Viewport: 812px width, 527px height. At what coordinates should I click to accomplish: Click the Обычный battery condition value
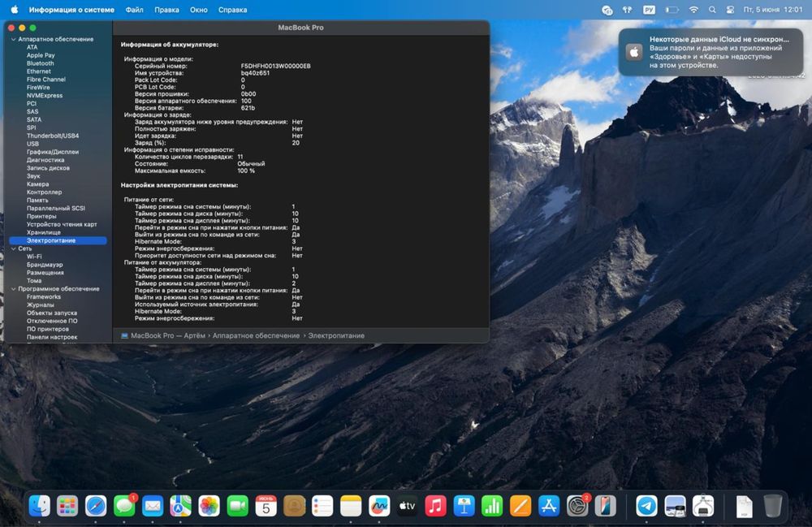pos(251,163)
